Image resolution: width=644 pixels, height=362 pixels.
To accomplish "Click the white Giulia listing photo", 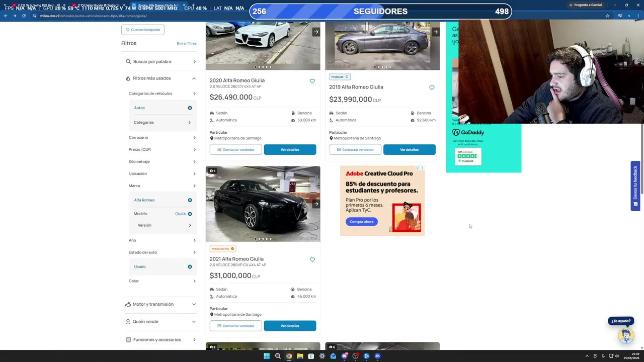I will (x=263, y=46).
